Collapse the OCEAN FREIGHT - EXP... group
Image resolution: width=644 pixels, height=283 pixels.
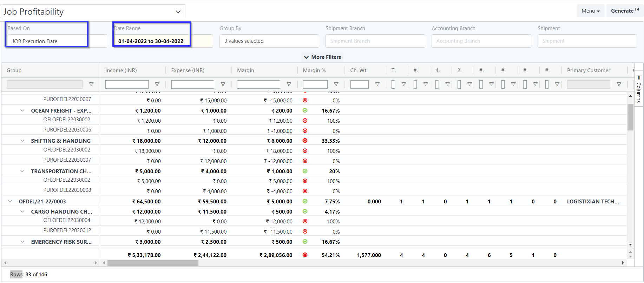tap(22, 110)
